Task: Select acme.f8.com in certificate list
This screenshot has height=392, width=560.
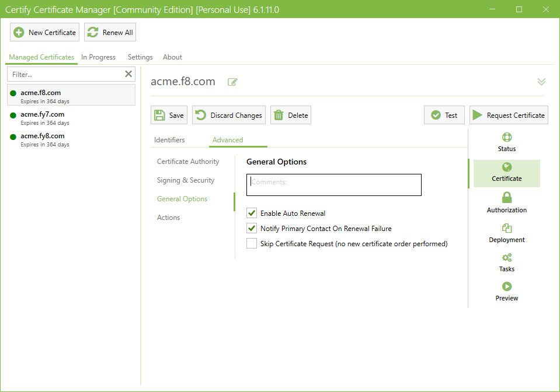Action: coord(71,95)
